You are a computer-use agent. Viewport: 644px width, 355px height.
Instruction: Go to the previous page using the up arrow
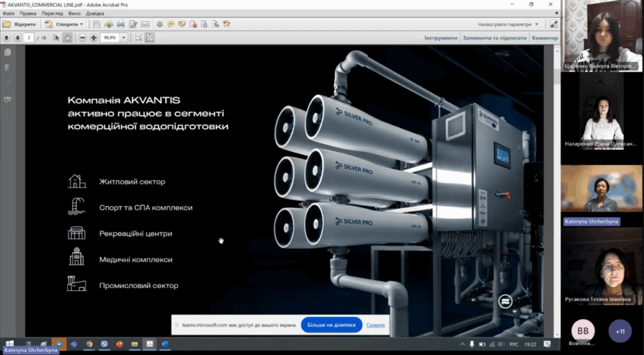[x=7, y=38]
